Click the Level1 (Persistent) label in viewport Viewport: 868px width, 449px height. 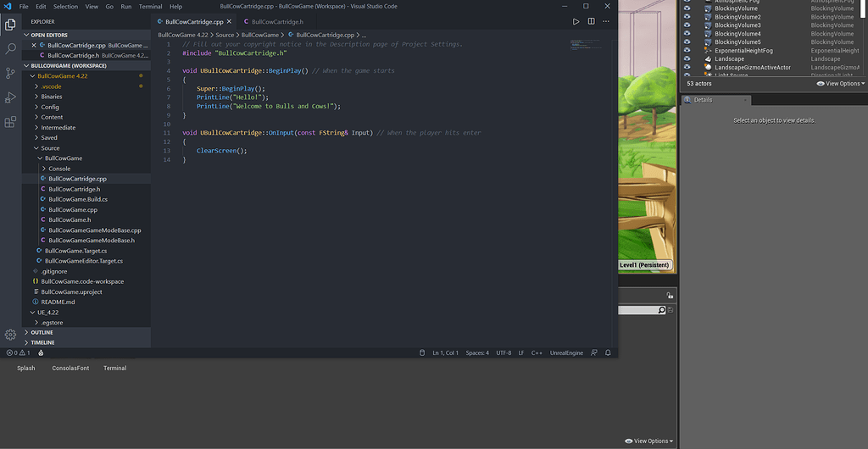645,265
